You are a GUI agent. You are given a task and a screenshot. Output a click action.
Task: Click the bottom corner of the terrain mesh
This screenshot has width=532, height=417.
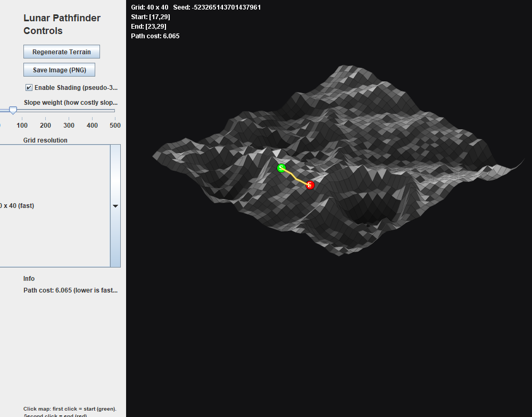click(339, 254)
